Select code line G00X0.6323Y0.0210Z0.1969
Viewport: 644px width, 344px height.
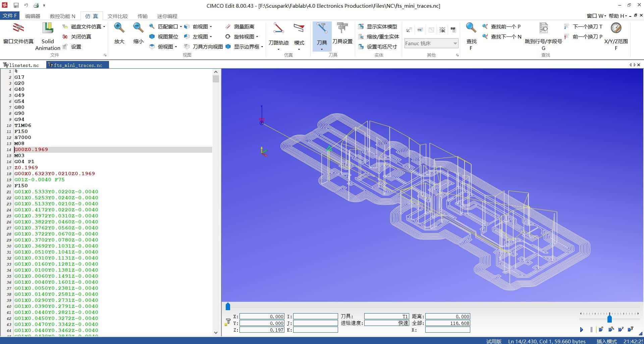[x=55, y=174]
